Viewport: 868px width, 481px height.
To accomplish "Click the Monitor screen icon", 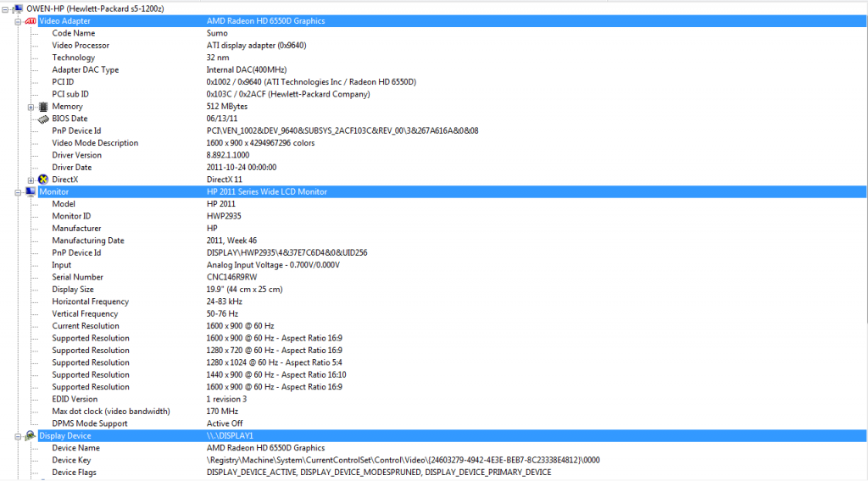I will (x=31, y=192).
